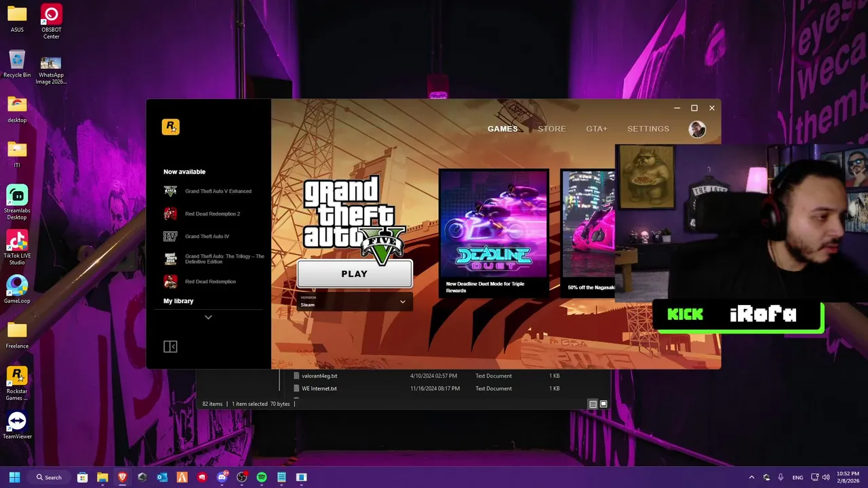Show hidden system tray icons

[751, 477]
